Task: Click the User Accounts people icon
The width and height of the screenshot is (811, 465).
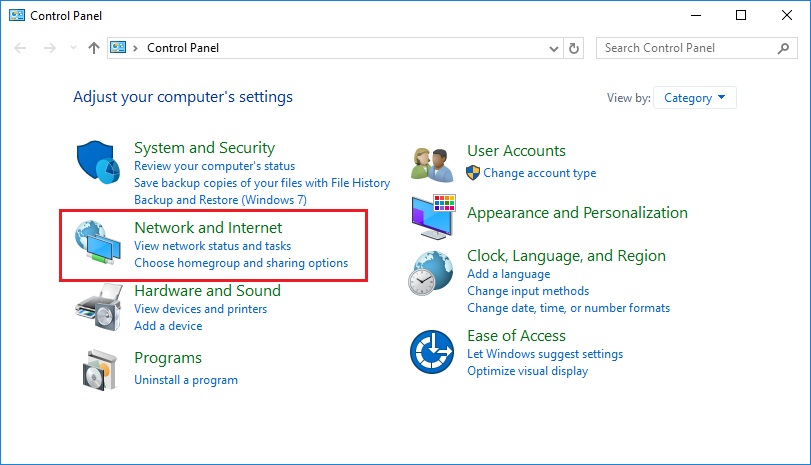Action: click(434, 162)
